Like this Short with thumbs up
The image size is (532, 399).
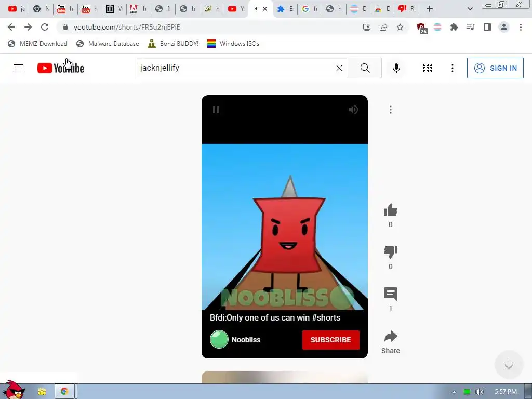[x=391, y=210]
